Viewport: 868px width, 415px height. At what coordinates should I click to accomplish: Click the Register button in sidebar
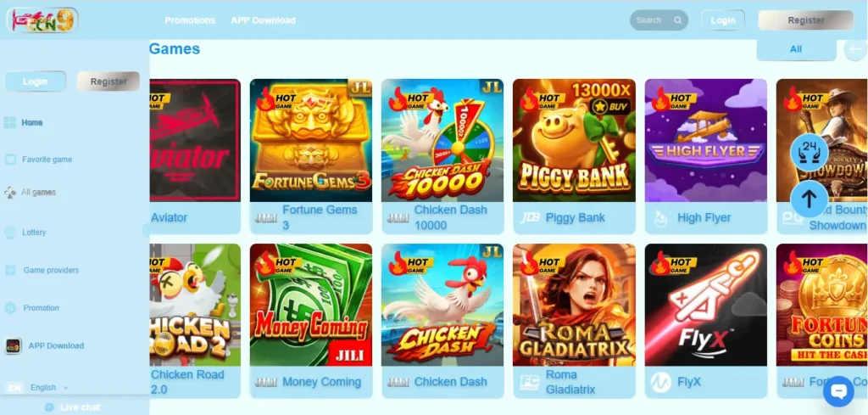108,81
